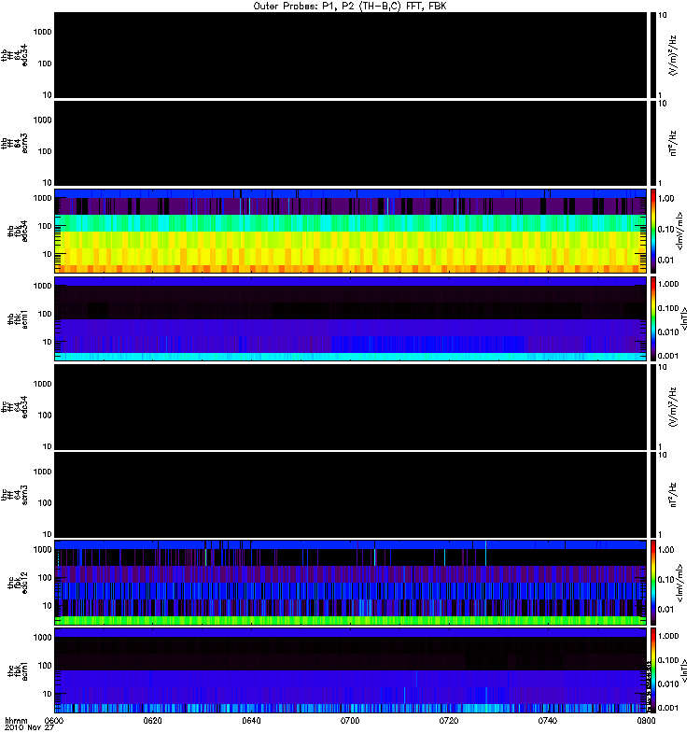Click the 'thc fff 64 scm3' y-axis label

(14, 495)
